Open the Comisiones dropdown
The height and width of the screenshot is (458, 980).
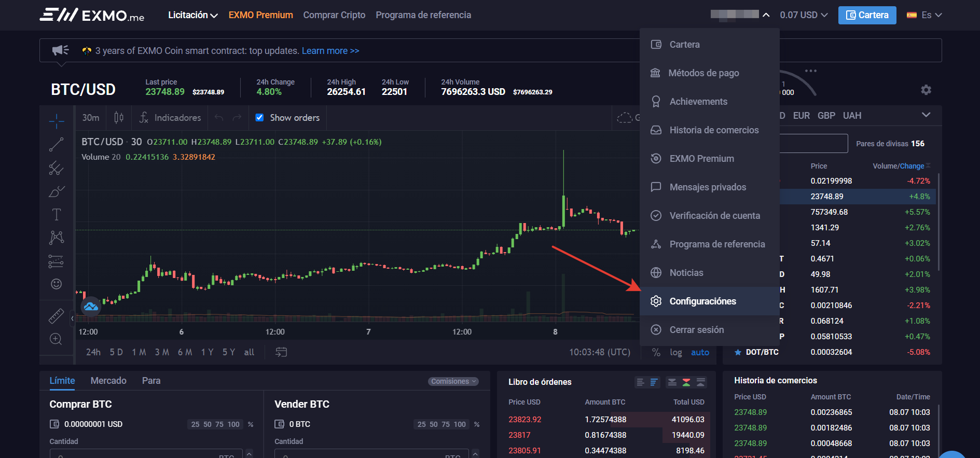453,381
